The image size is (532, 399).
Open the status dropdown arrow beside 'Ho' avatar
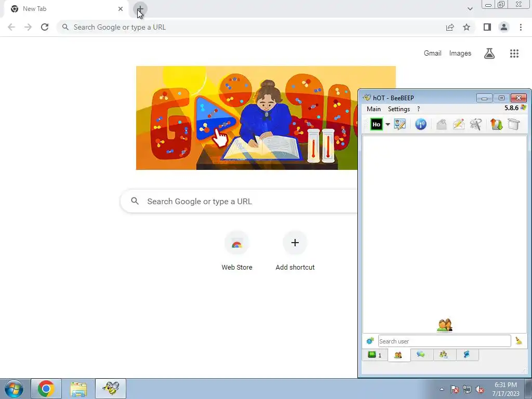(388, 124)
